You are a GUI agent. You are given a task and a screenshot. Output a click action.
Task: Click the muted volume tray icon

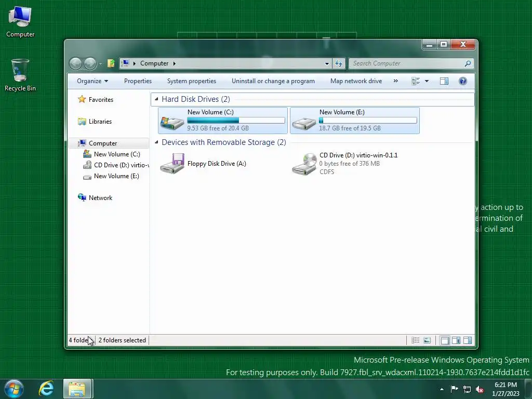coord(480,389)
